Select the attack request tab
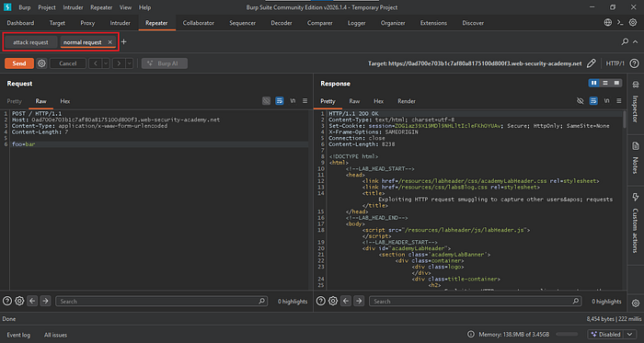 click(30, 42)
